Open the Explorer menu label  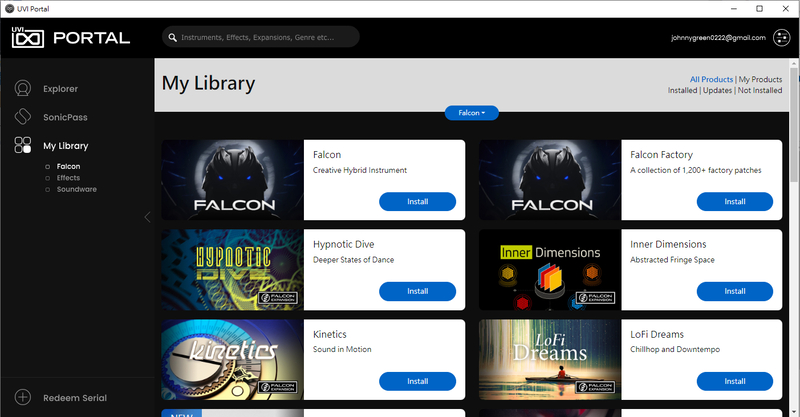pos(60,89)
